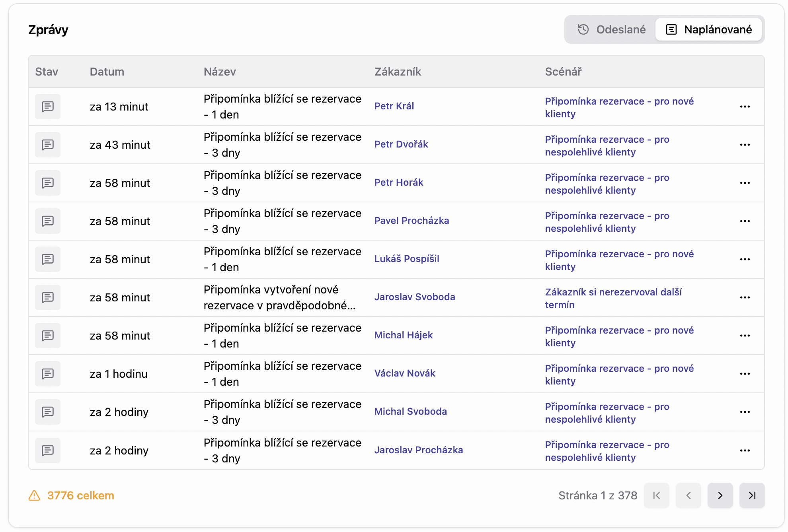The image size is (788, 532).
Task: Jump to the last page arrow
Action: click(x=752, y=495)
